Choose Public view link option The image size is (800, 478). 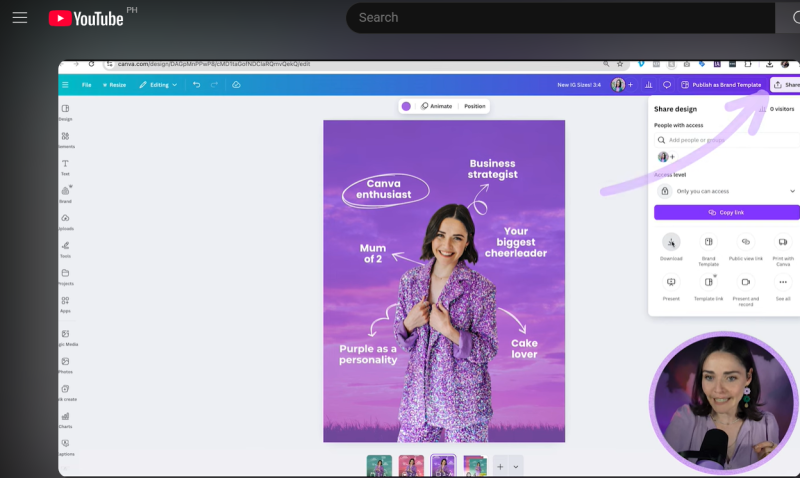[x=745, y=247]
